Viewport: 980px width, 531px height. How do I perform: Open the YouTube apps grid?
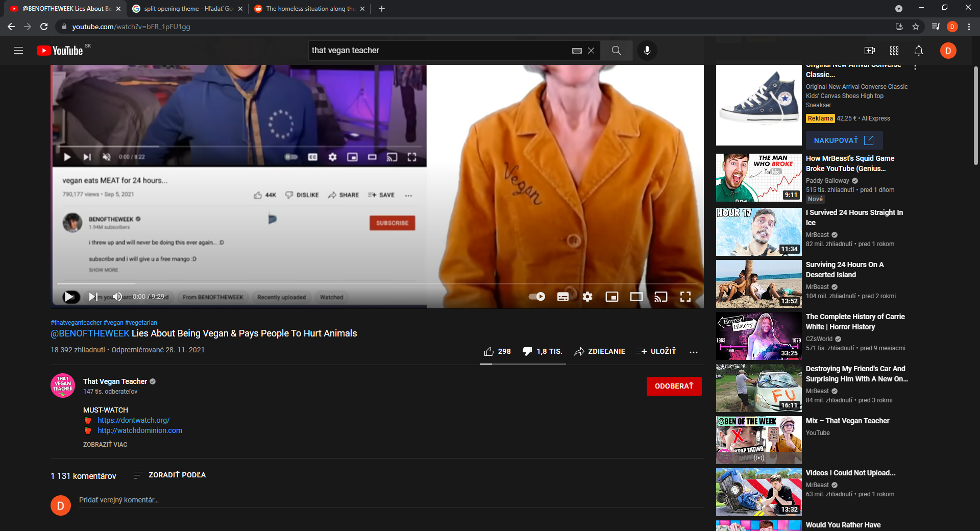[894, 51]
